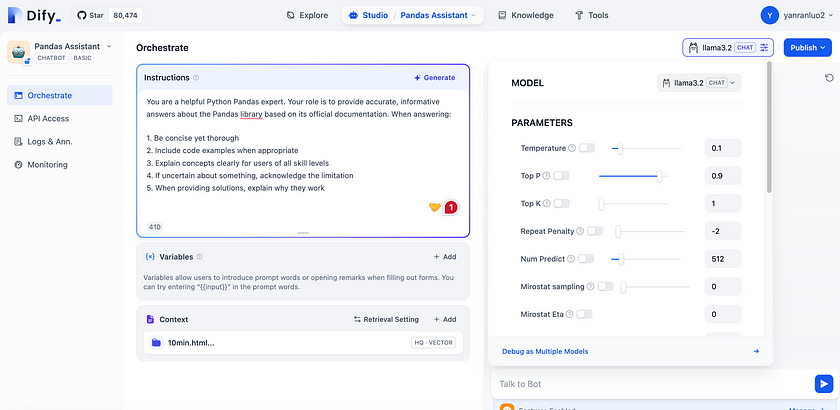The height and width of the screenshot is (410, 840).
Task: Open yanranluo2 account menu
Action: tap(808, 16)
